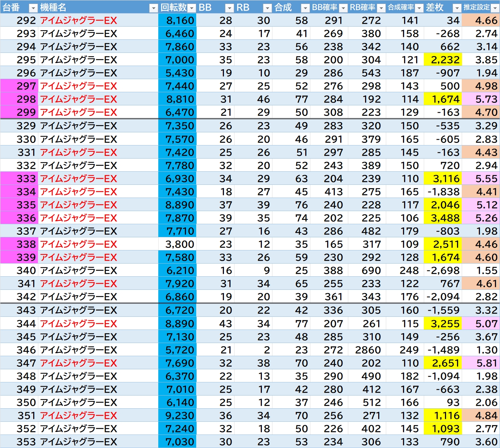
Task: Click the estimated setting cell 1.55
Action: [481, 270]
